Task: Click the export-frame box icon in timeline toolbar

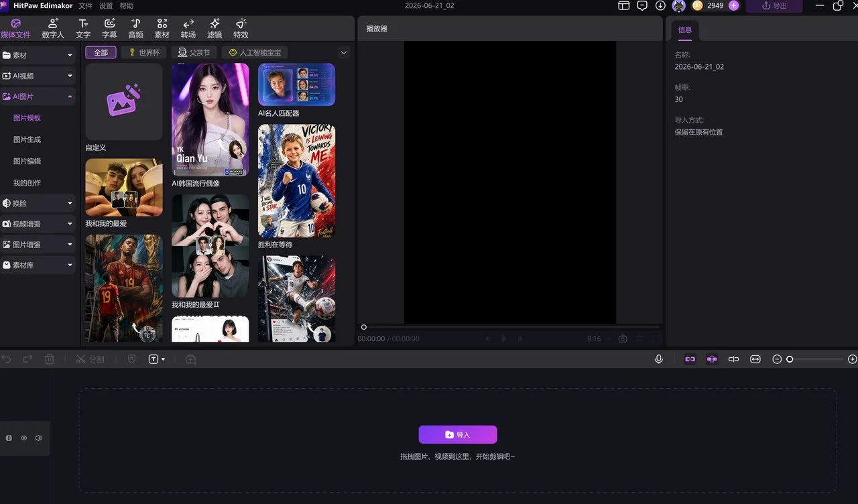Action: (190, 359)
